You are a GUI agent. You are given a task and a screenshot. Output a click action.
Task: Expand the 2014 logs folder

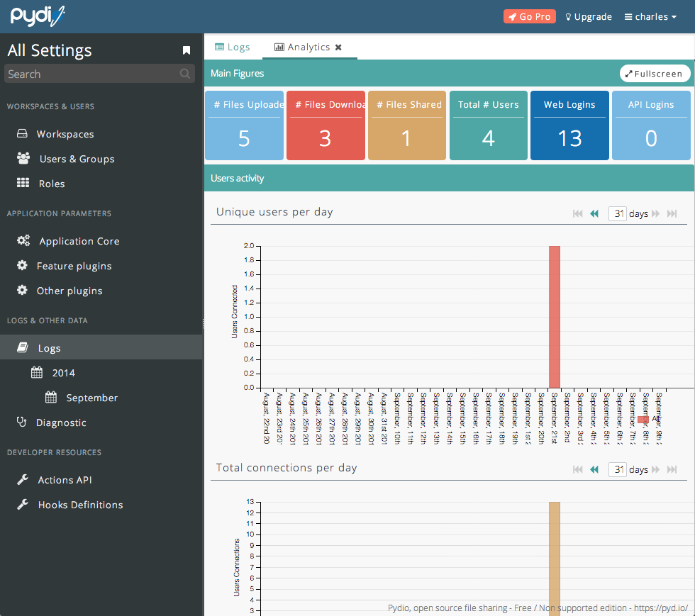(63, 373)
